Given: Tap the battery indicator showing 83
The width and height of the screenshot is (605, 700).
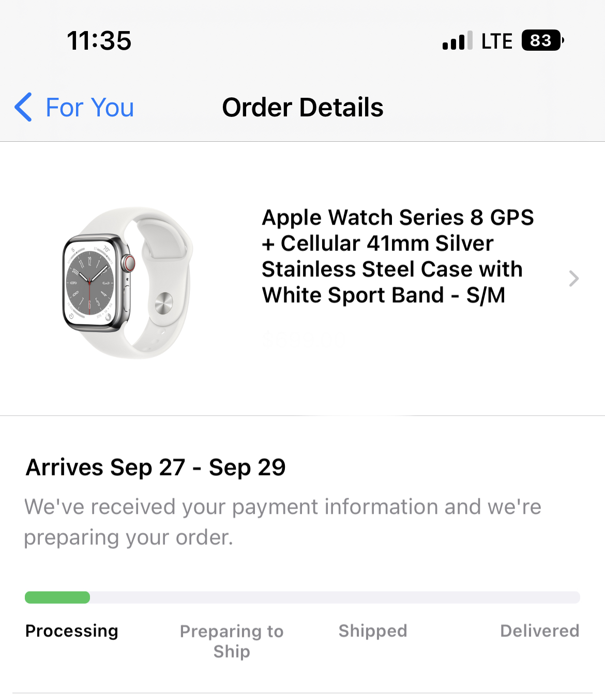Looking at the screenshot, I should click(x=542, y=40).
